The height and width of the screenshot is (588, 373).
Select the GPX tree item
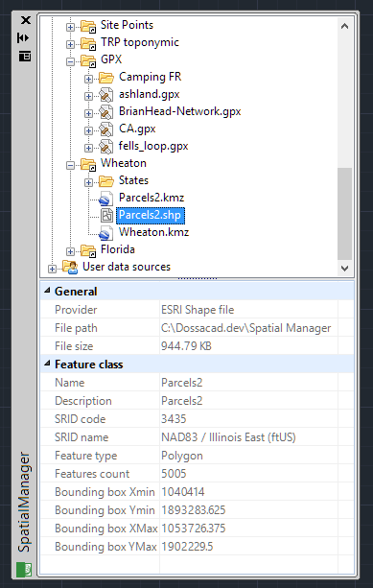pos(111,59)
